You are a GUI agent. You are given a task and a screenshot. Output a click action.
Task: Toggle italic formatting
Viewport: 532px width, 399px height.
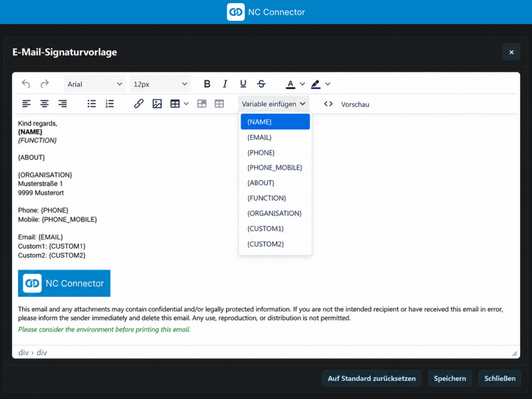(x=225, y=84)
